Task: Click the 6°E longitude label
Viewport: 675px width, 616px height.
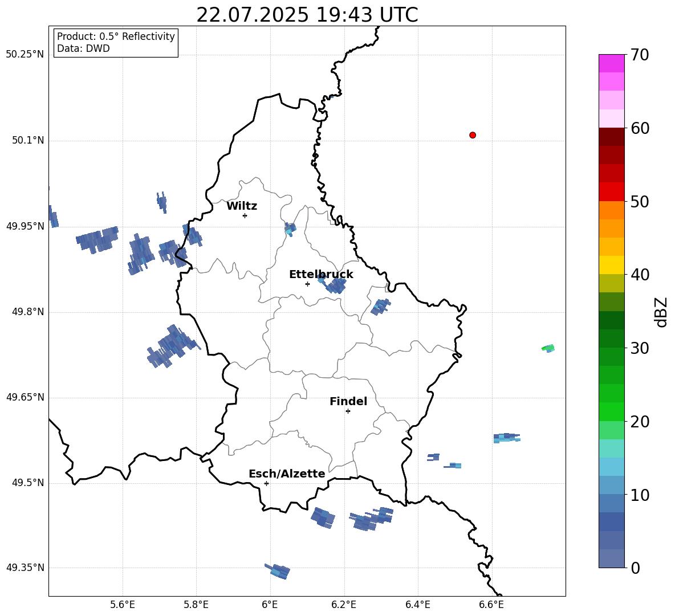Action: [x=270, y=605]
